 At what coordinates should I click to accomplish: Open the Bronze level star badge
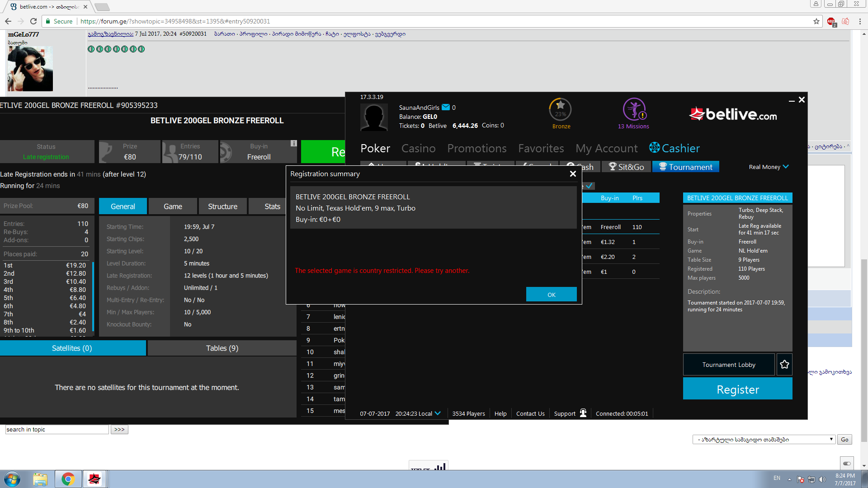pyautogui.click(x=561, y=109)
